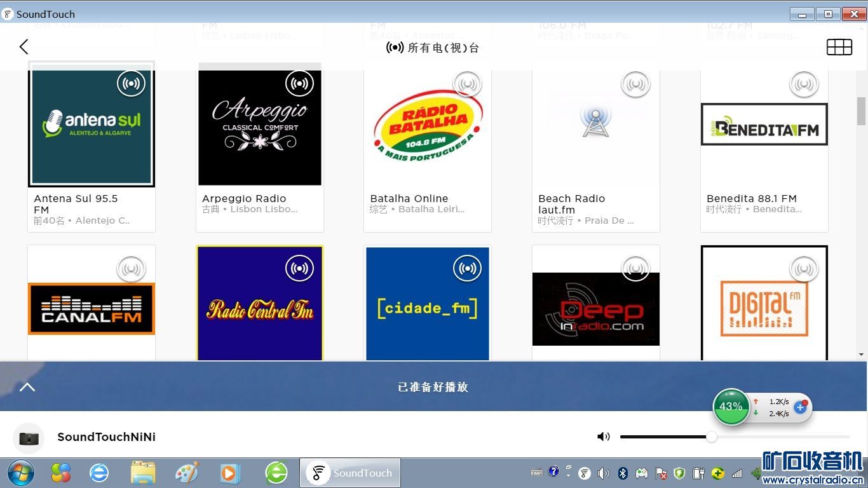Open the Radio Central FM station logo
This screenshot has width=868, height=488.
(x=260, y=303)
